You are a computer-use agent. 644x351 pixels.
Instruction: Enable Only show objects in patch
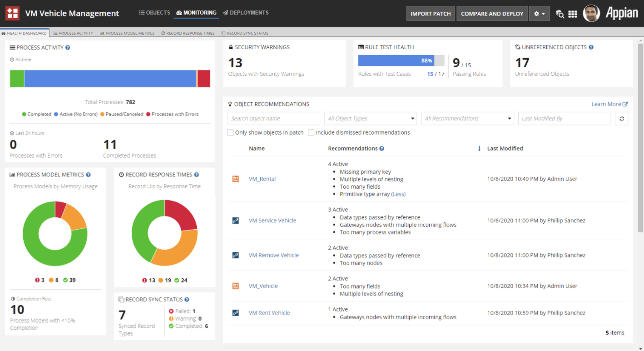pos(230,132)
